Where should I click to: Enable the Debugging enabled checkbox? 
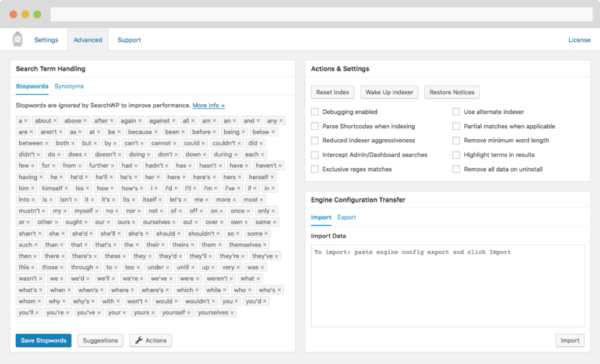point(315,112)
